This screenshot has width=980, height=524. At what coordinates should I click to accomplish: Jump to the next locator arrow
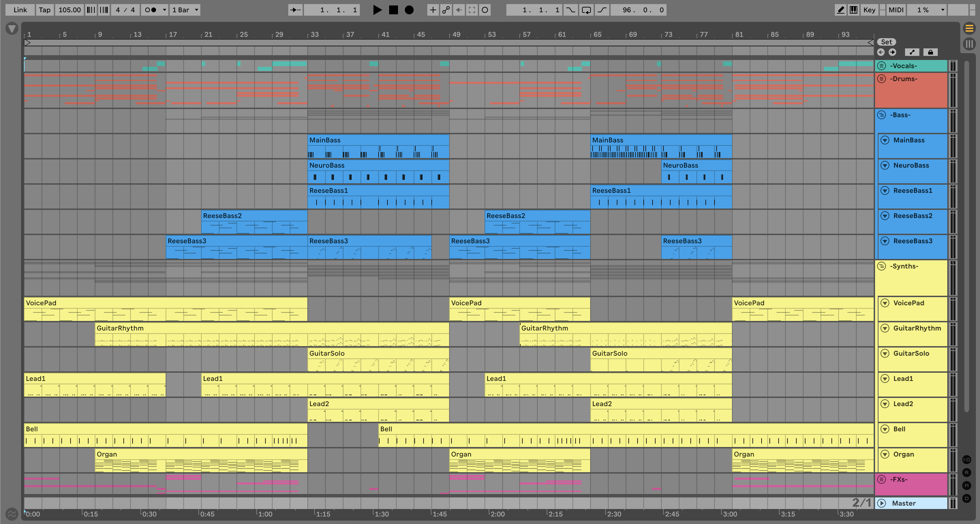pos(892,52)
